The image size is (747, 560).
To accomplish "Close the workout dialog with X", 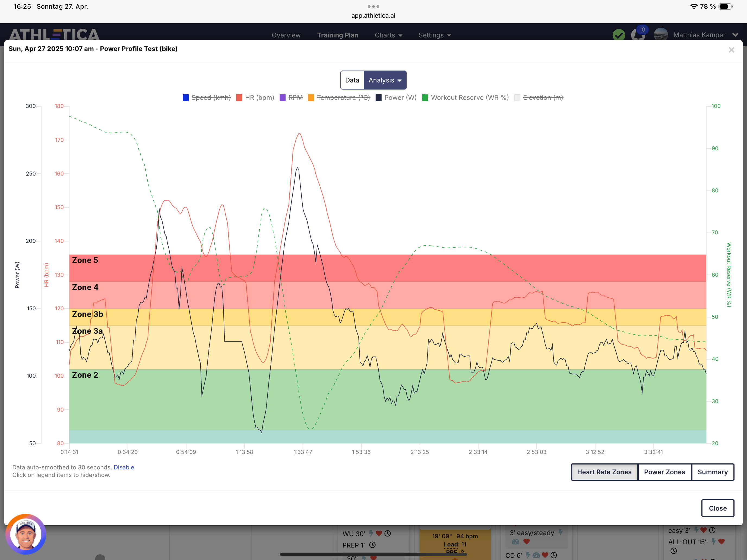I will pyautogui.click(x=731, y=50).
